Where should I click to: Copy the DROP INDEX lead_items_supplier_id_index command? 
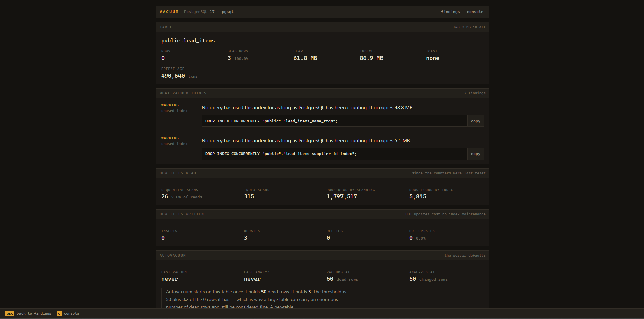coord(475,154)
